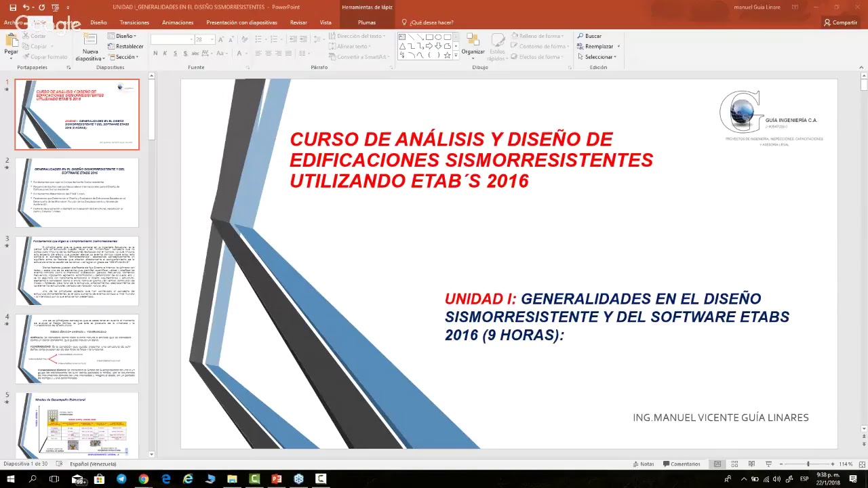Adjust the zoom slider handle
Screen dimensions: 868x488
[x=808, y=464]
